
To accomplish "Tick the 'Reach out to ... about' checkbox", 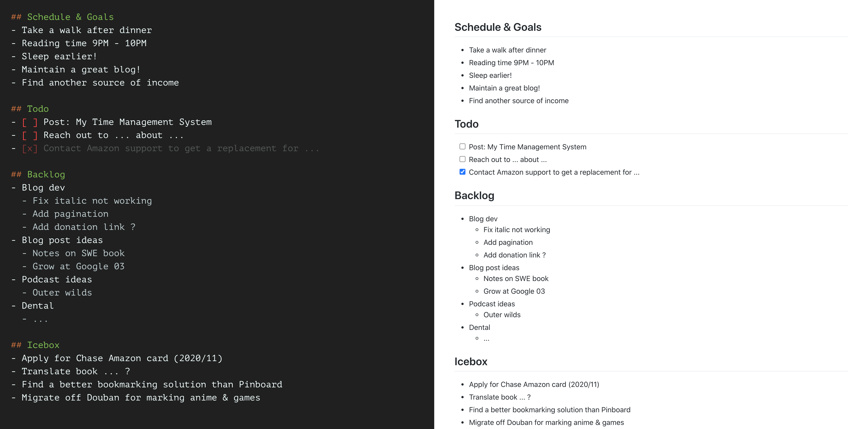I will [x=462, y=159].
